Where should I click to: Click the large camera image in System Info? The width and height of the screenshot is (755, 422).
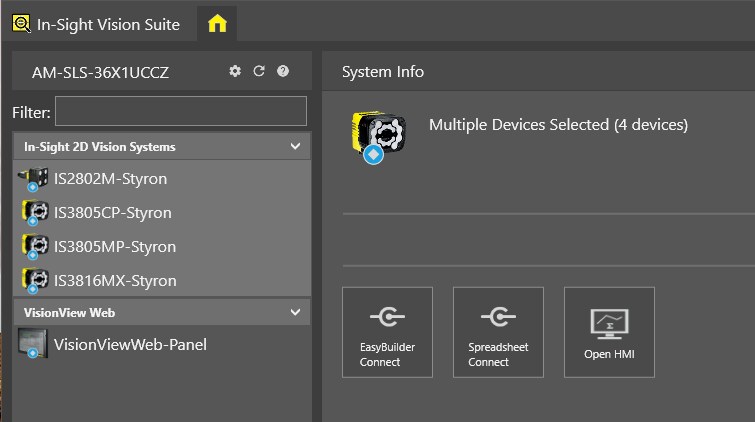tap(378, 137)
